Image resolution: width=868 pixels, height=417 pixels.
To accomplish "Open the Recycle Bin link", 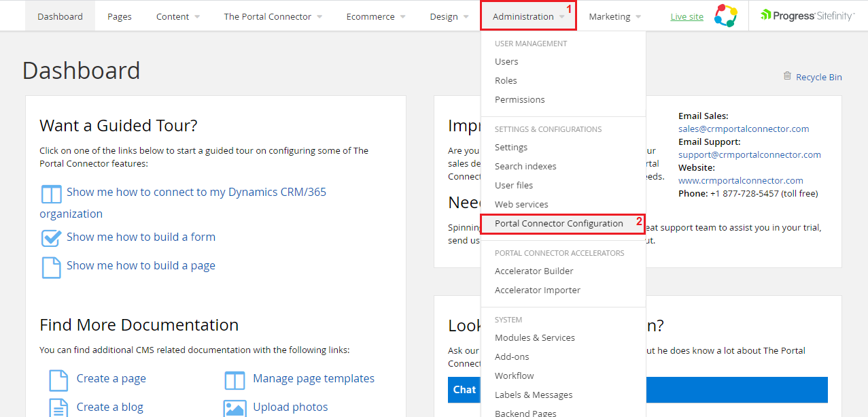I will (x=818, y=77).
